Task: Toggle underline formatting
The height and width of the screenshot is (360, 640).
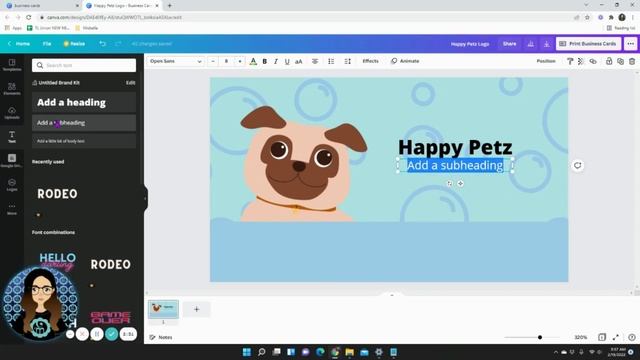Action: point(287,61)
